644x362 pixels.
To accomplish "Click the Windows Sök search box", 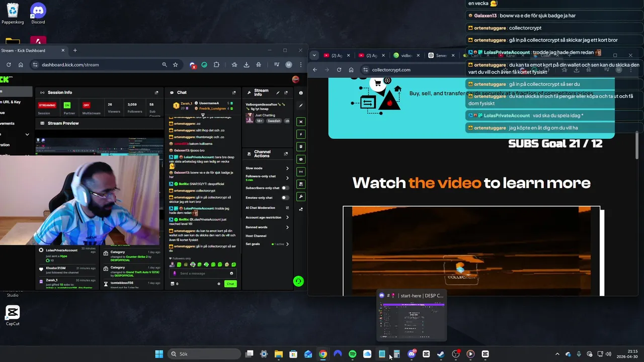I will click(204, 354).
